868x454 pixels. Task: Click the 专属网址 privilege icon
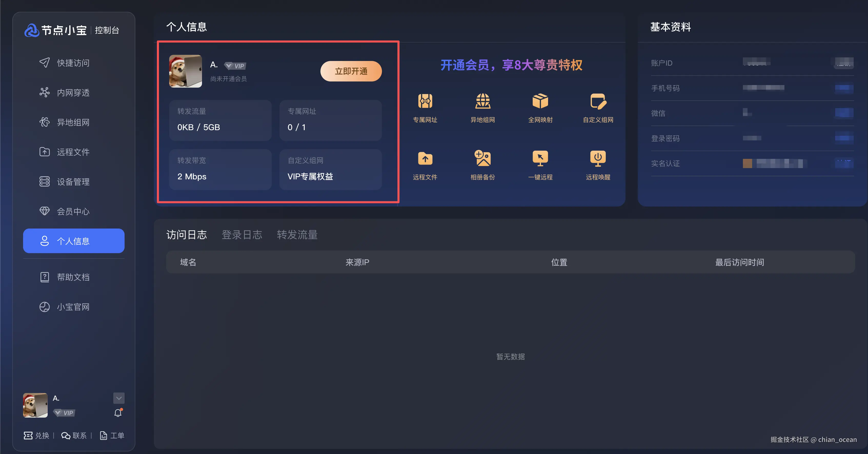click(425, 101)
